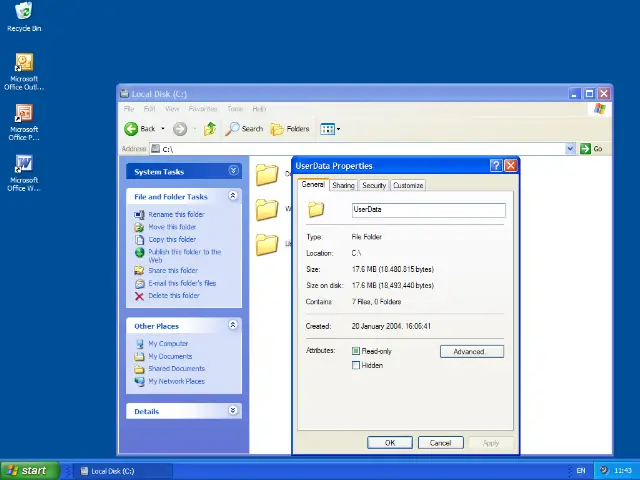The height and width of the screenshot is (480, 640).
Task: Collapse the File and Folder Tasks panel
Action: [x=233, y=196]
